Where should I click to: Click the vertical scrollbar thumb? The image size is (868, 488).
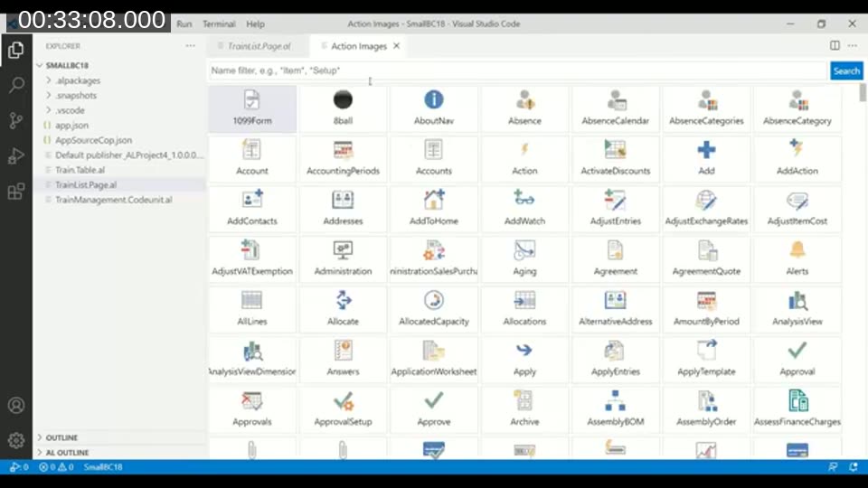tap(863, 92)
